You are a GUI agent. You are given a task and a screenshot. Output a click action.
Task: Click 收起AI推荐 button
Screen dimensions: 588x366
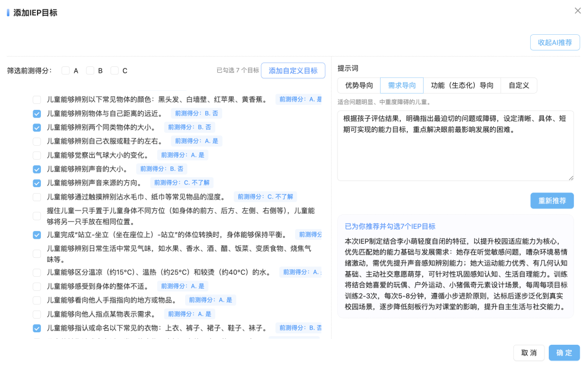pos(555,42)
